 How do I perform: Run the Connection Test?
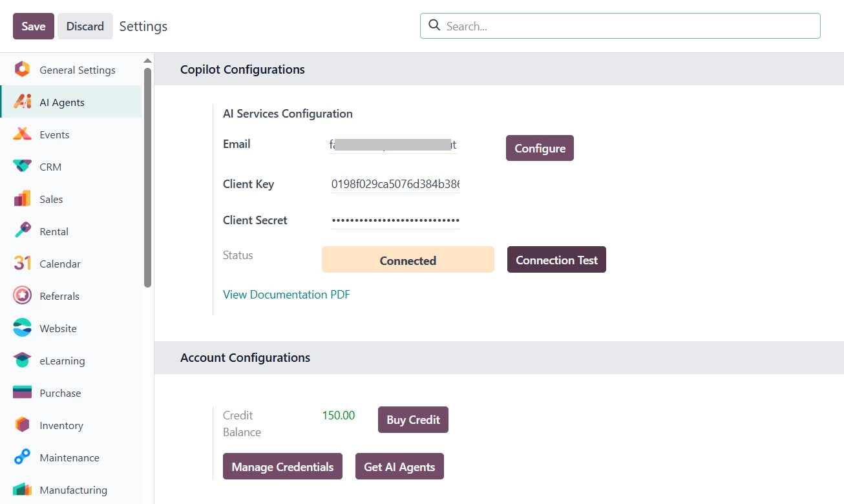coord(556,260)
